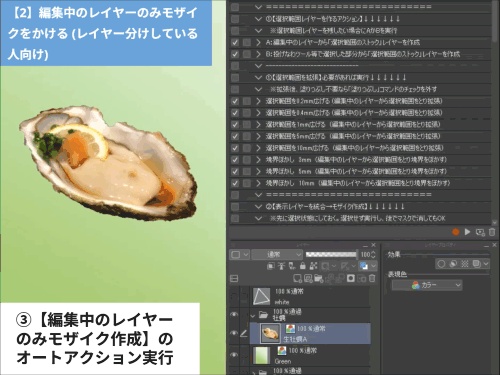Open the effect options dropdown arrow

tap(486, 264)
